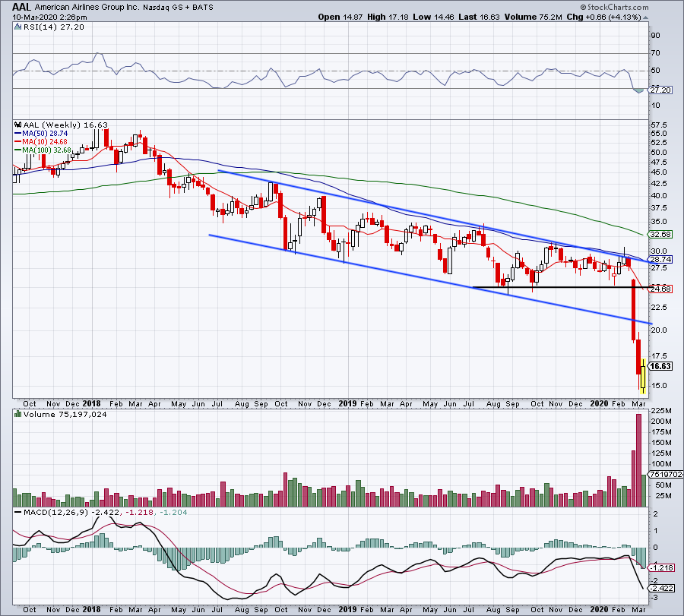Click the 24.68 red price tag on the axis
Viewport: 684px width, 616px height.
click(x=660, y=289)
